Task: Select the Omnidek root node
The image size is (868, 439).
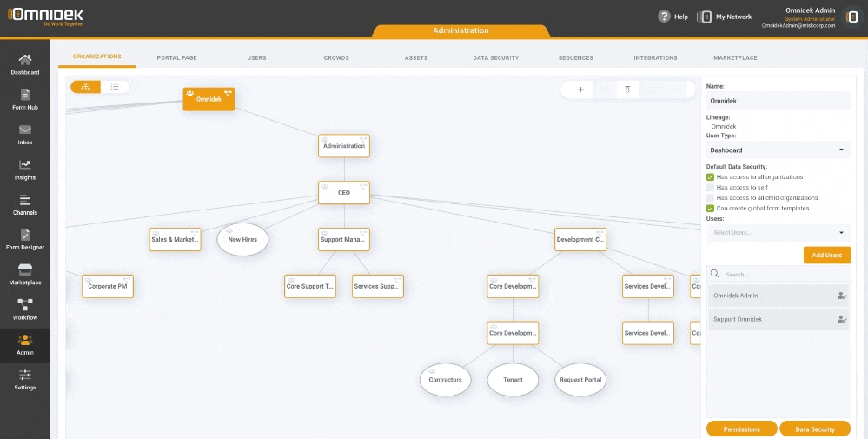Action: pyautogui.click(x=209, y=99)
